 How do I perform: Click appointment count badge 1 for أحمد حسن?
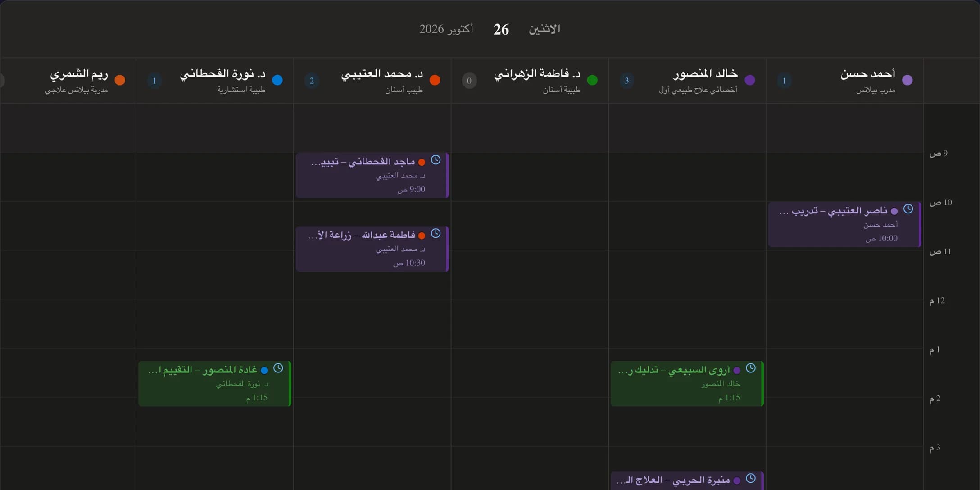pyautogui.click(x=784, y=81)
